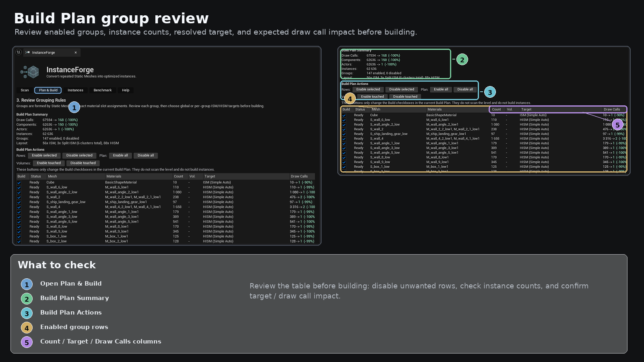Open the Benchmark tab
Screen dimensions: 644x362
(103, 90)
